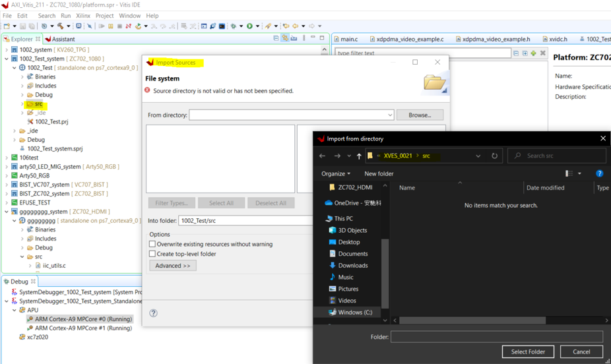Click the Open Terminal toolbar icon
Screen dimensions: 611x364
pos(222,26)
